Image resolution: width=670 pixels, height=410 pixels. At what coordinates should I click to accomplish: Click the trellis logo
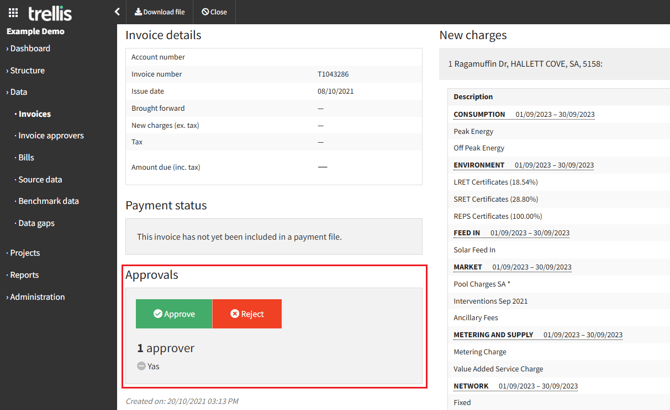(x=50, y=13)
